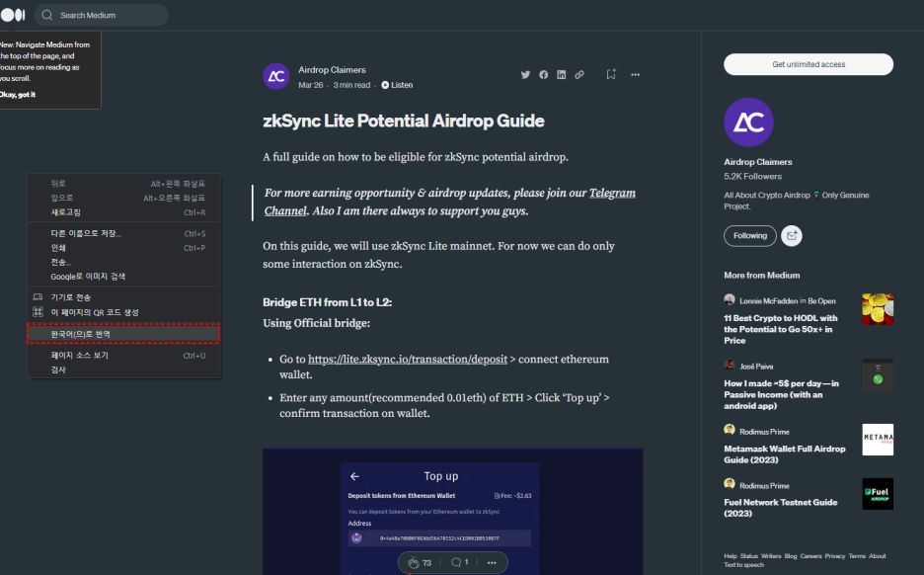The height and width of the screenshot is (575, 924).
Task: Open Fuel Network Testnet Guide article
Action: (780, 508)
